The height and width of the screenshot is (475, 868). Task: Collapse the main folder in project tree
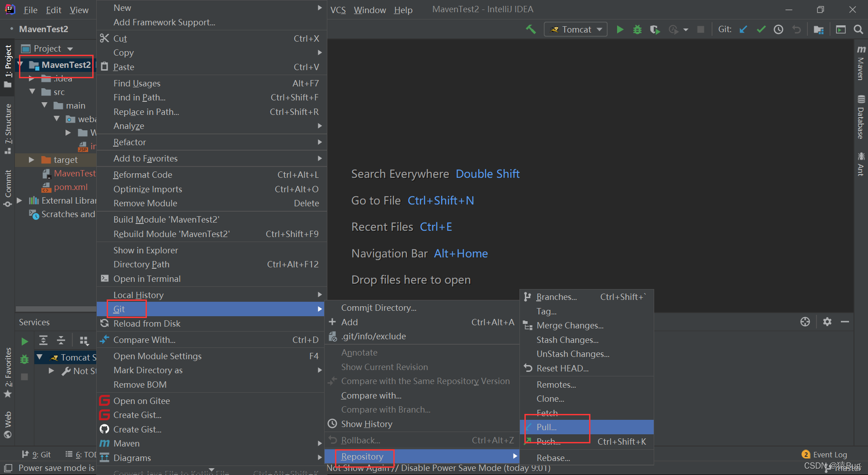click(x=44, y=105)
